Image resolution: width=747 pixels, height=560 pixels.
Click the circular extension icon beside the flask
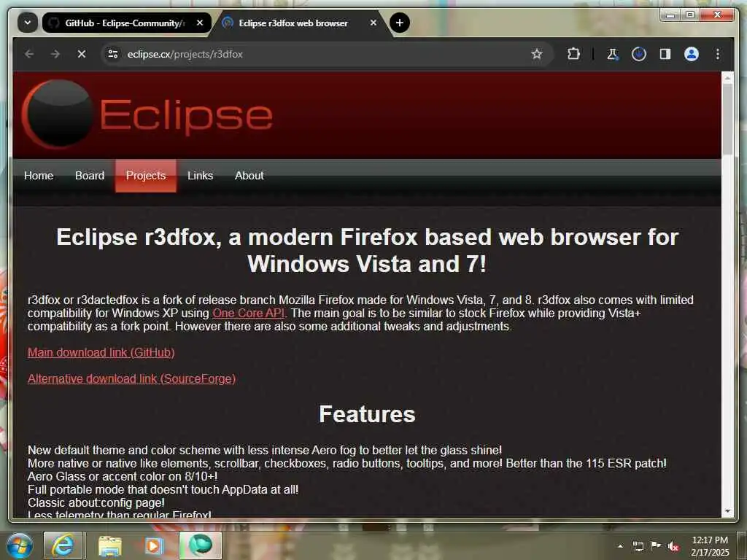639,54
